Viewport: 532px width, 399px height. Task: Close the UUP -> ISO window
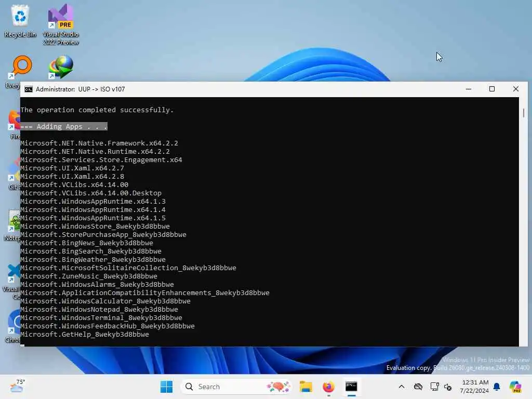(516, 89)
